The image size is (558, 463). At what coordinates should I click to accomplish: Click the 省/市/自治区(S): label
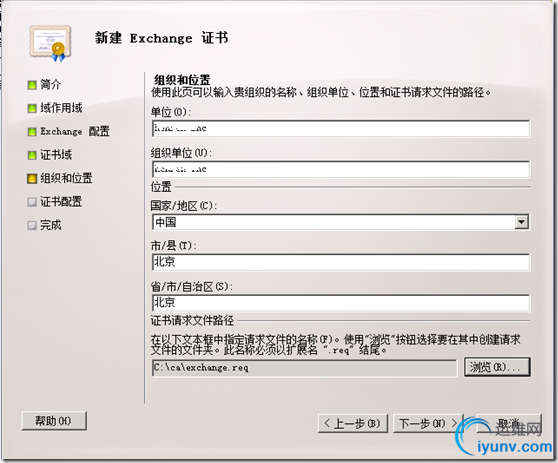click(191, 286)
